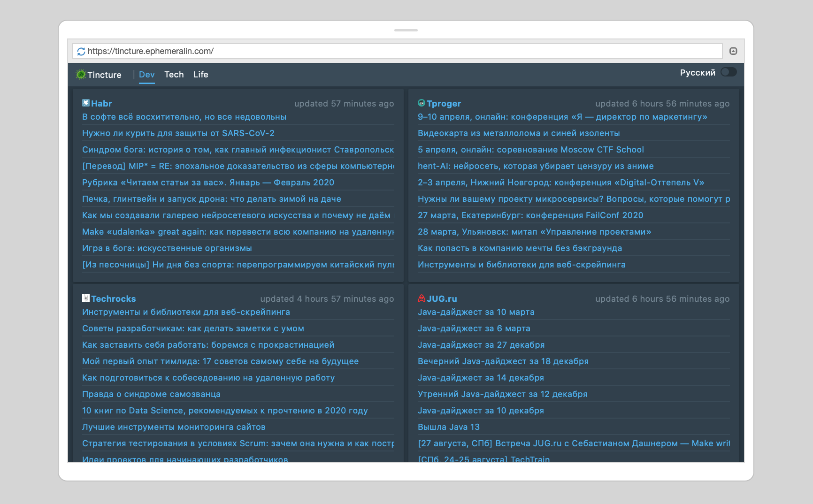Open 'Make «udalenka» great again' article
This screenshot has width=813, height=504.
[238, 232]
